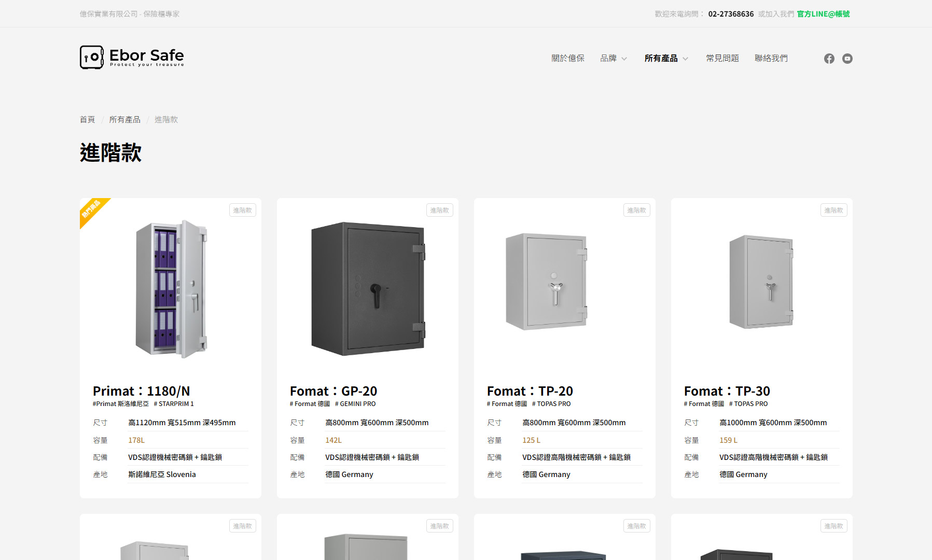Click the # Format 德國 tag under TP-30
This screenshot has width=932, height=560.
pyautogui.click(x=704, y=404)
